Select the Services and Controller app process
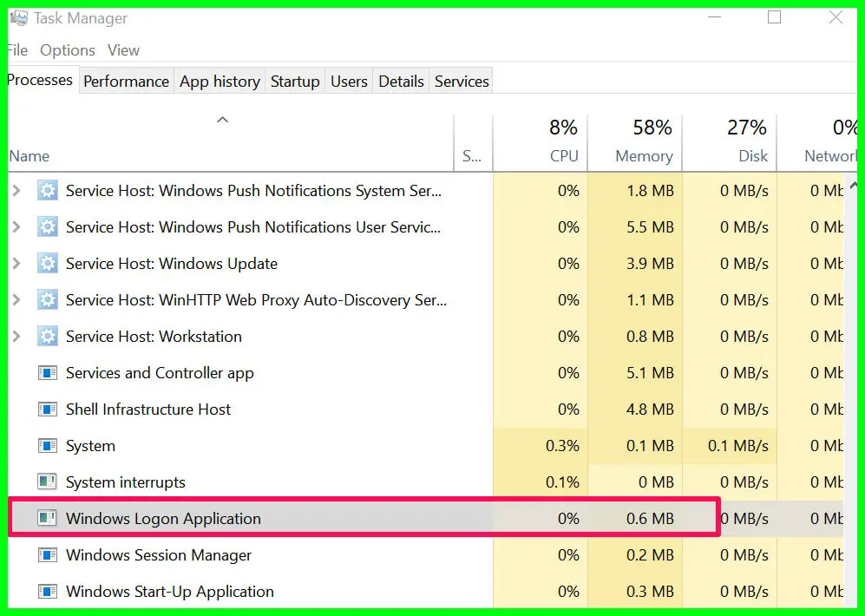This screenshot has height=616, width=865. pos(425,373)
